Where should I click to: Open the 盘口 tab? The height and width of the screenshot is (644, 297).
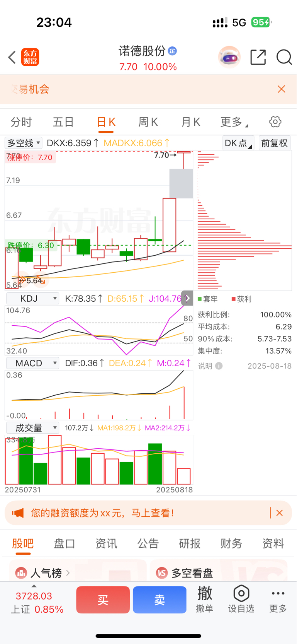[x=64, y=543]
